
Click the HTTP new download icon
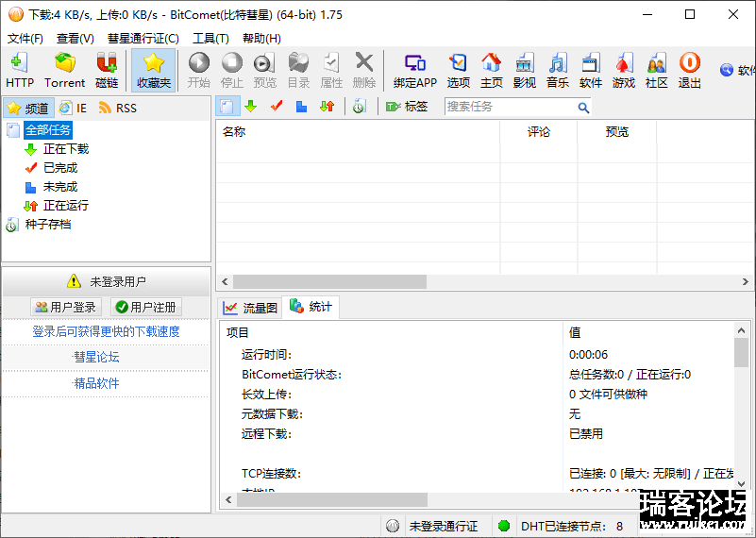[x=20, y=71]
